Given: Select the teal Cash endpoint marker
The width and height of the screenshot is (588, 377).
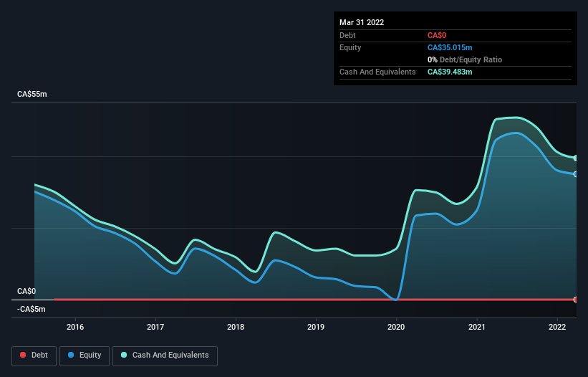Looking at the screenshot, I should point(576,158).
